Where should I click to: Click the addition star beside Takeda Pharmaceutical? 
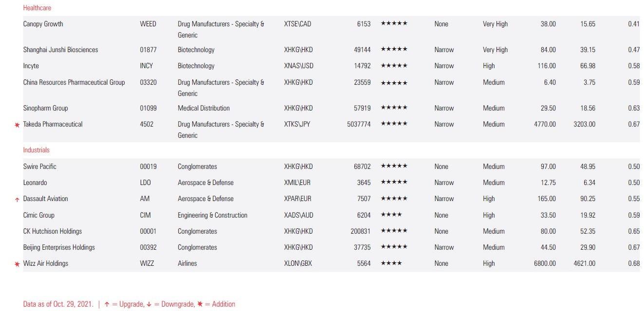pos(17,125)
